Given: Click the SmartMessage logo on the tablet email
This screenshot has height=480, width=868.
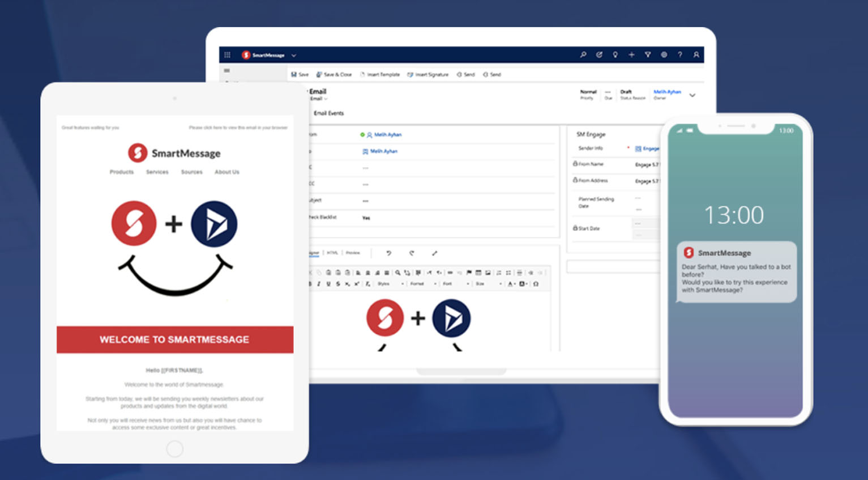Looking at the screenshot, I should 174,153.
